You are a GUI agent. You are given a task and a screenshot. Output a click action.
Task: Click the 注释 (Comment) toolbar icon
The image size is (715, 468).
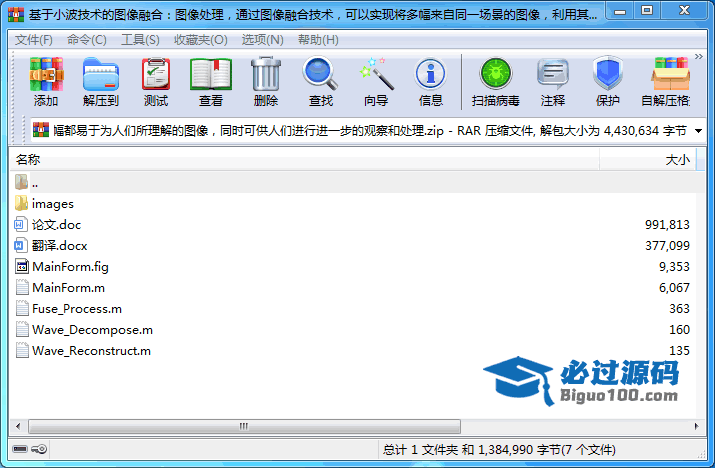click(x=553, y=74)
